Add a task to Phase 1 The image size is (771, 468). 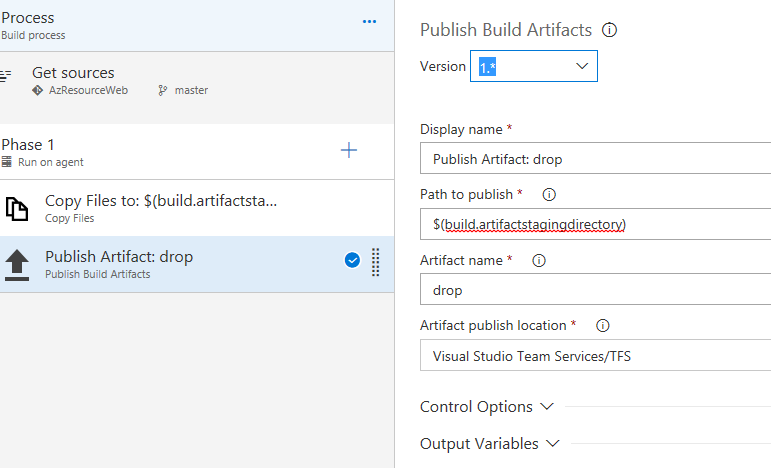(349, 150)
